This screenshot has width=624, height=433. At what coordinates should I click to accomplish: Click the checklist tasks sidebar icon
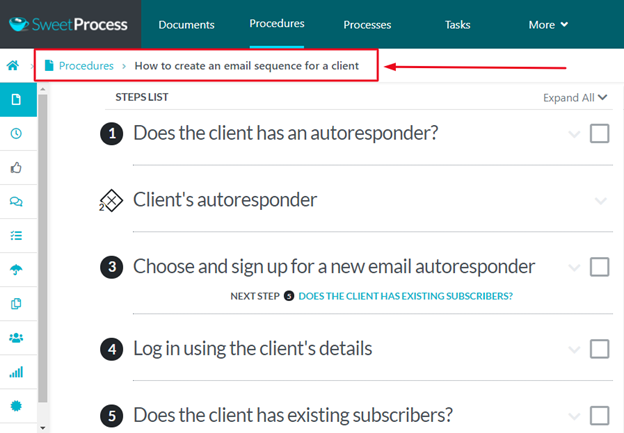click(16, 236)
